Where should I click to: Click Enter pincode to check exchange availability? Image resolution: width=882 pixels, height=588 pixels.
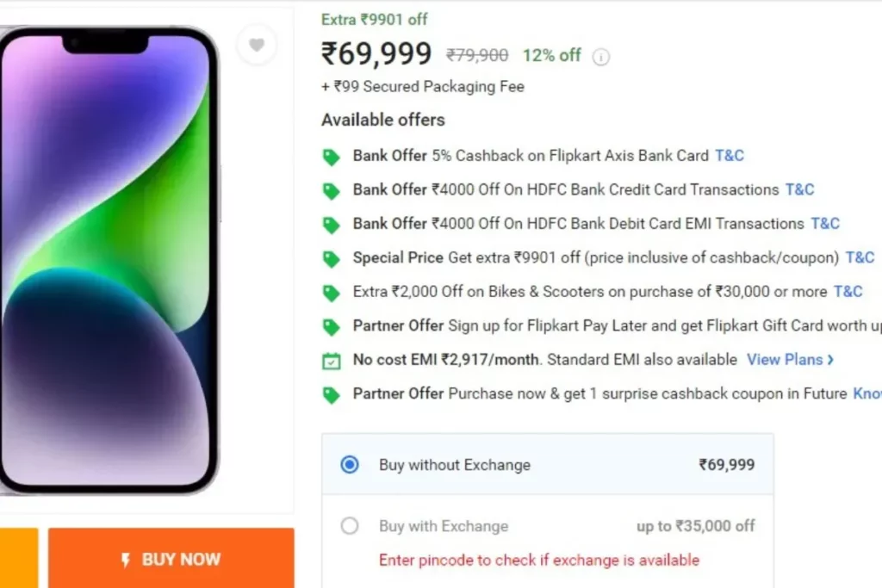[x=539, y=560]
